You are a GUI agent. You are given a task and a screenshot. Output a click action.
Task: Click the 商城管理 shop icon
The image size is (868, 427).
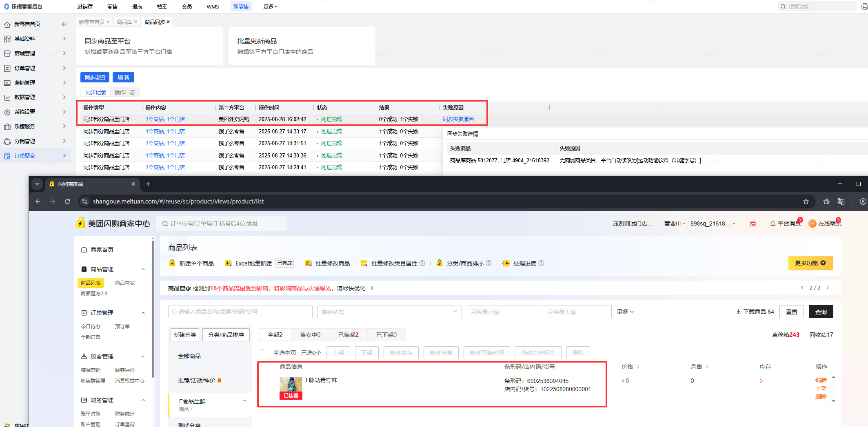7,53
